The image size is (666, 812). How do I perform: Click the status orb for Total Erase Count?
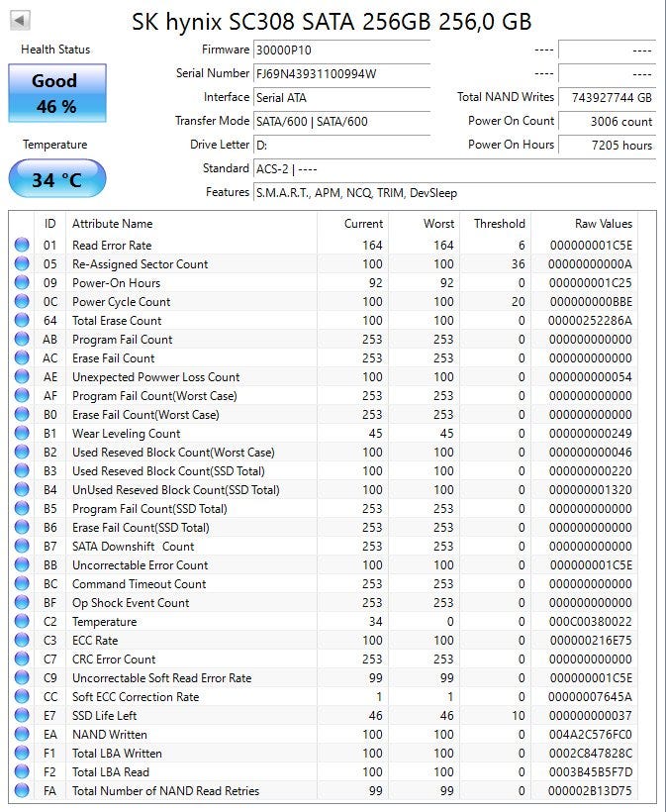22,320
